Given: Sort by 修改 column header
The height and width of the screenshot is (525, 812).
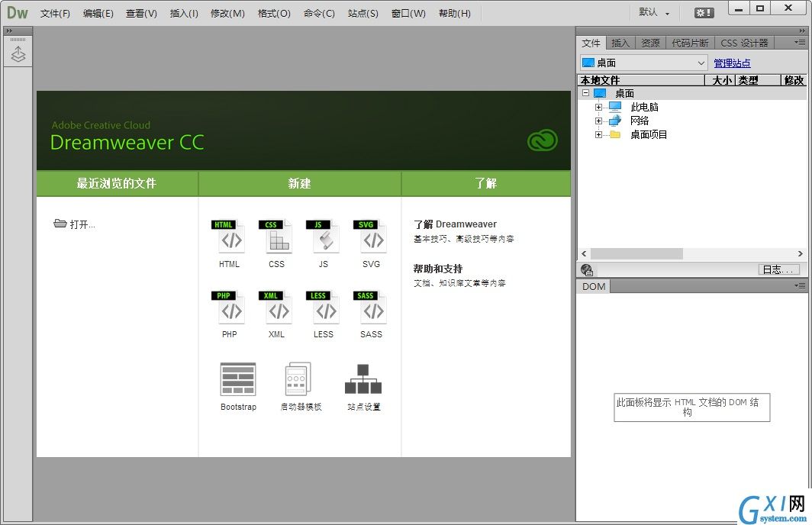Looking at the screenshot, I should [x=794, y=80].
